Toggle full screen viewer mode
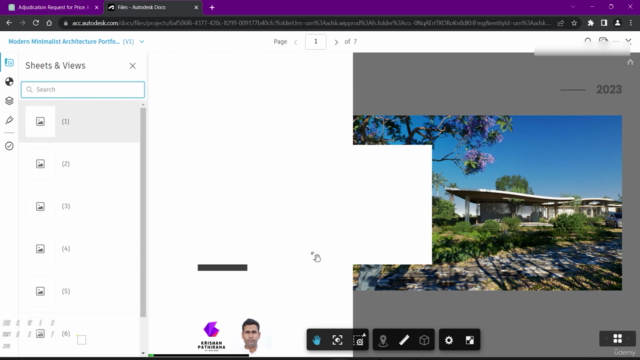 pyautogui.click(x=470, y=340)
